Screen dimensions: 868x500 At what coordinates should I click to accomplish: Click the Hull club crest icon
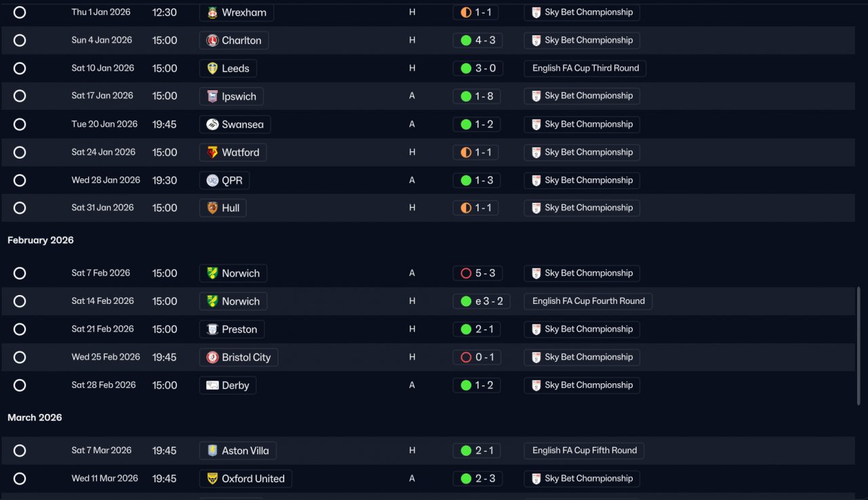[x=212, y=208]
